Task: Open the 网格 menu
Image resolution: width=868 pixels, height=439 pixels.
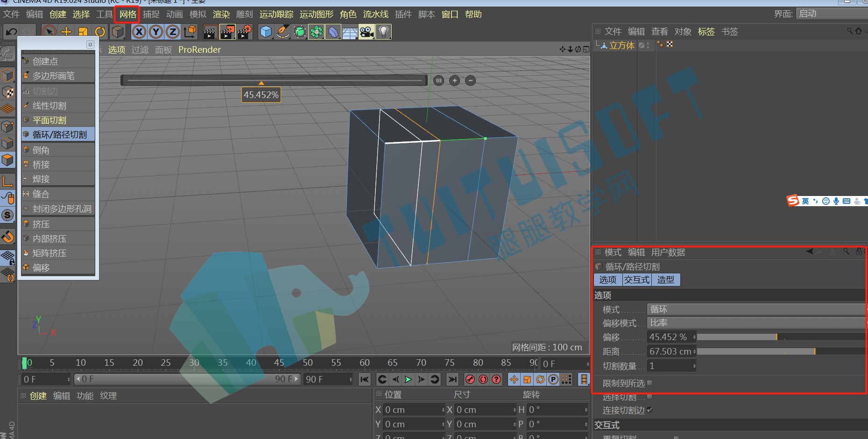Action: coord(127,14)
